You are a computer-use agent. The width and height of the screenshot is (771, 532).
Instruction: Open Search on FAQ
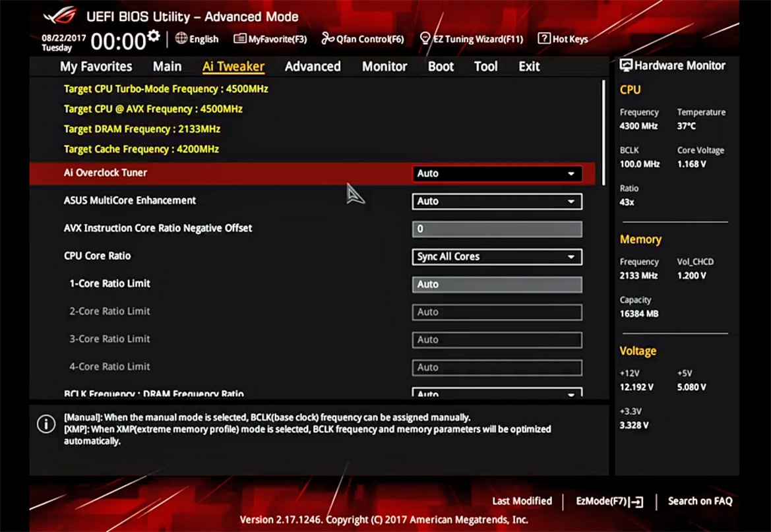point(700,501)
